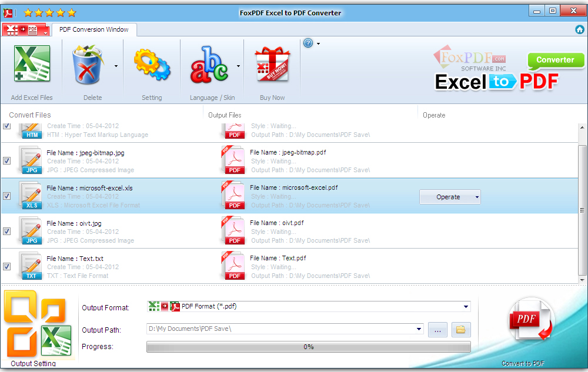
Task: Click the text File Name : oivt.pdf
Action: (x=277, y=223)
